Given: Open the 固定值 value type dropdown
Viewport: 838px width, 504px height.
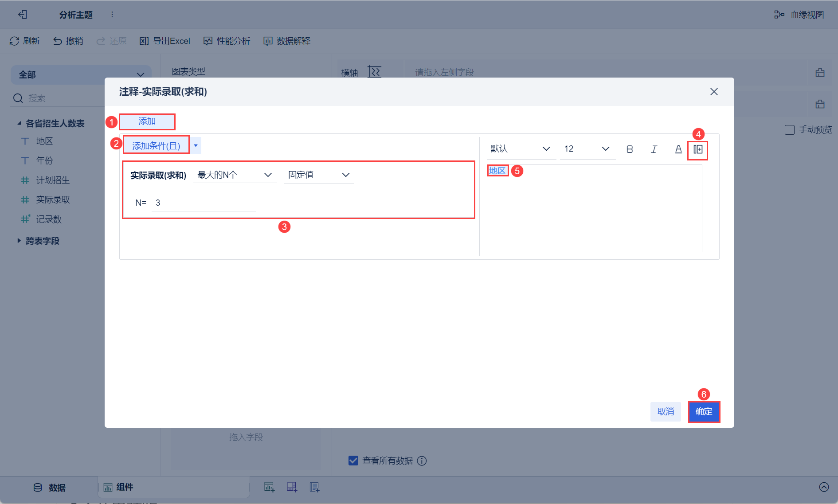Looking at the screenshot, I should 319,175.
